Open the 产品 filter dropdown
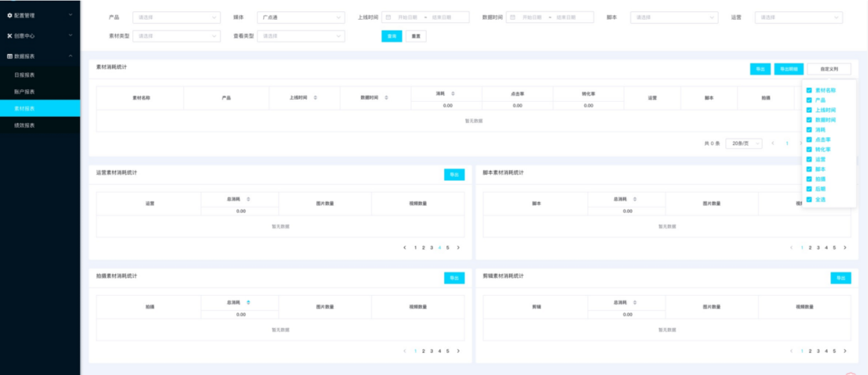The width and height of the screenshot is (868, 375). (x=176, y=18)
